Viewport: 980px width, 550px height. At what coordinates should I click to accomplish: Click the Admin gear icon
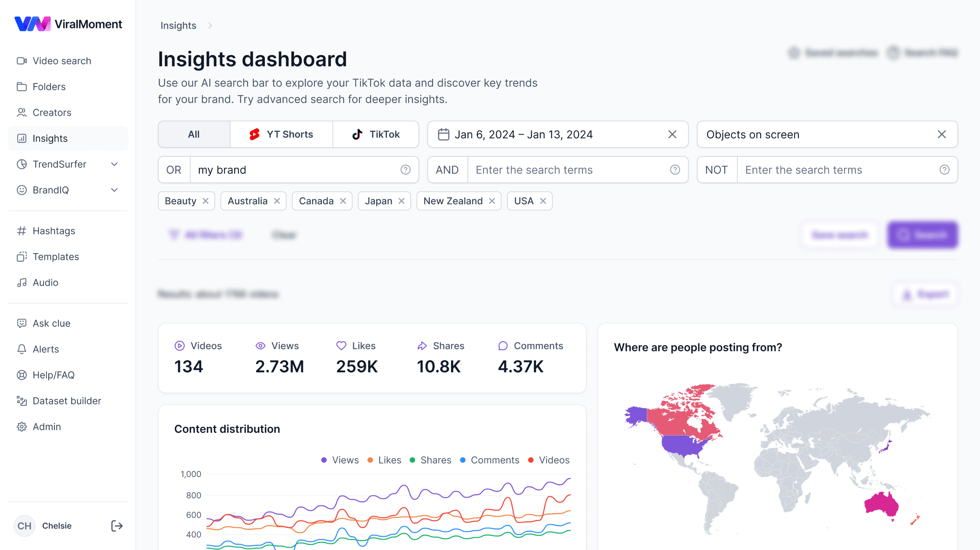pos(22,427)
